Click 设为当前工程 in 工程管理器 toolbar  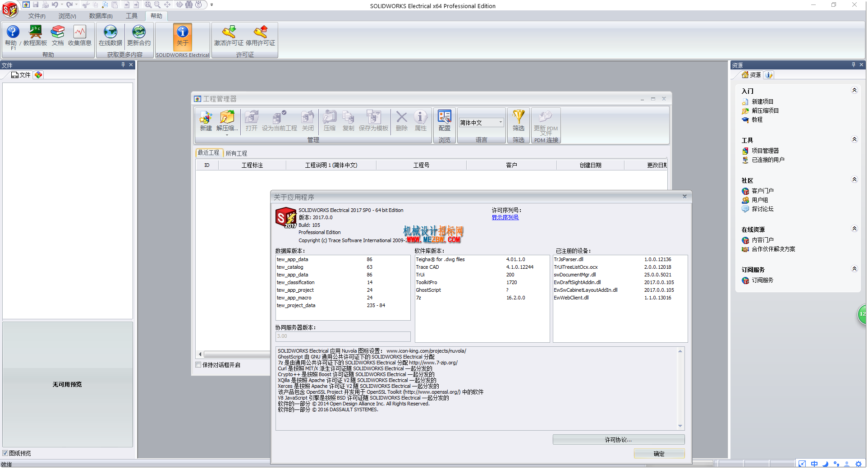pos(280,121)
